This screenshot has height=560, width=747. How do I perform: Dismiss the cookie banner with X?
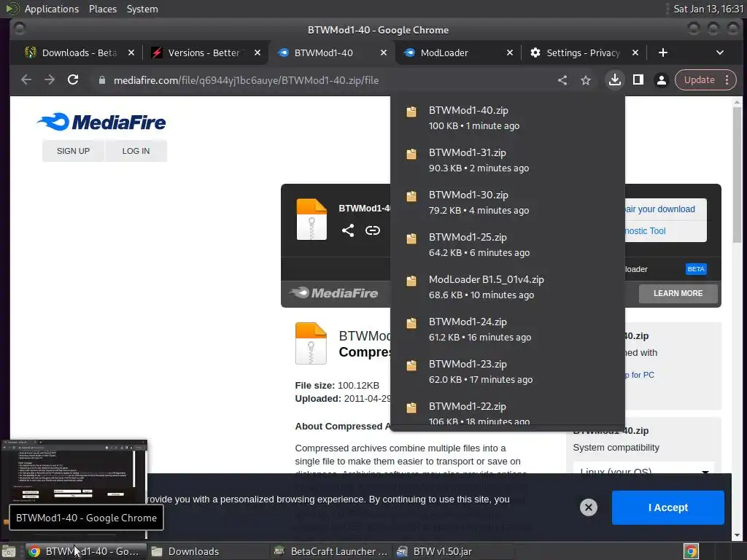click(589, 507)
